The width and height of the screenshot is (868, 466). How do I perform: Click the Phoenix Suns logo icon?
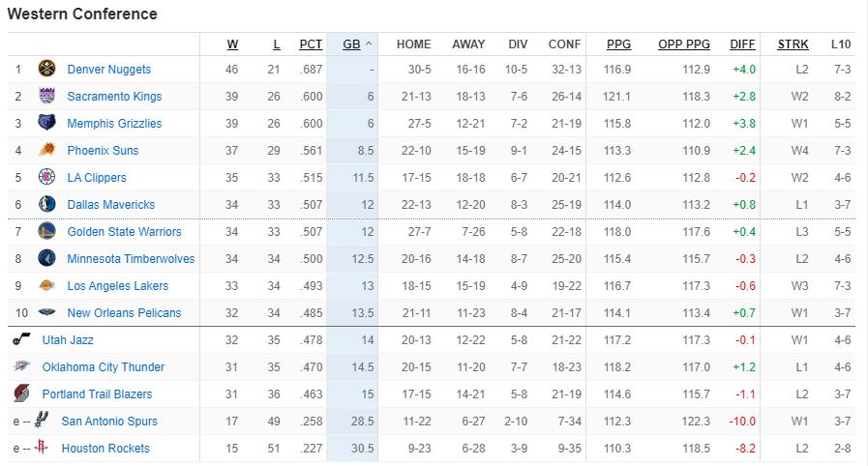coord(47,150)
